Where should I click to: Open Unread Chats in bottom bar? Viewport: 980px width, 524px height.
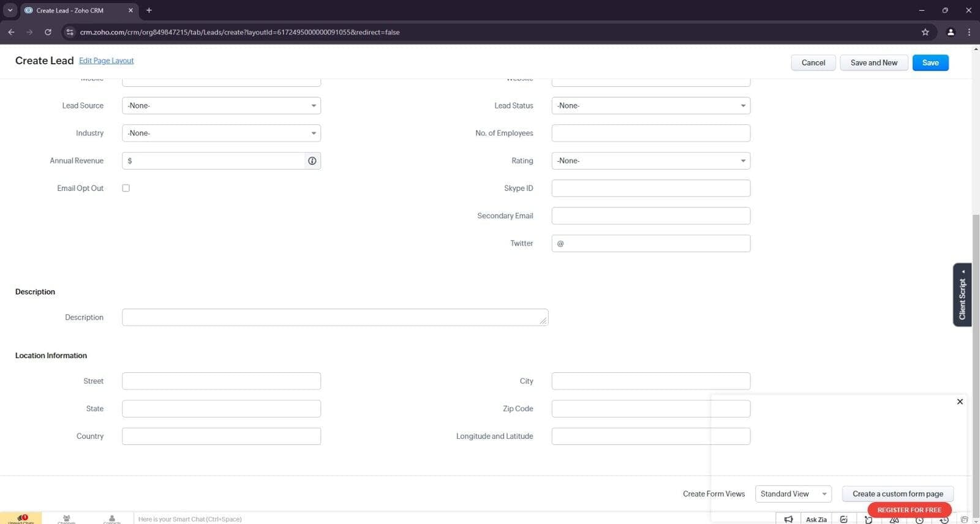coord(21,518)
